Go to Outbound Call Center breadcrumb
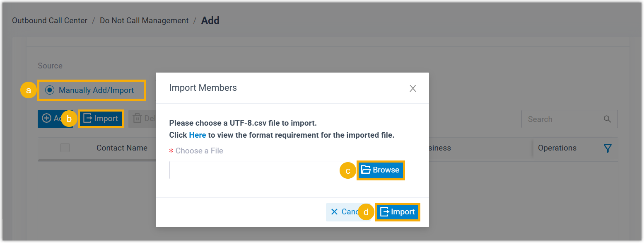The height and width of the screenshot is (243, 644). pos(50,21)
